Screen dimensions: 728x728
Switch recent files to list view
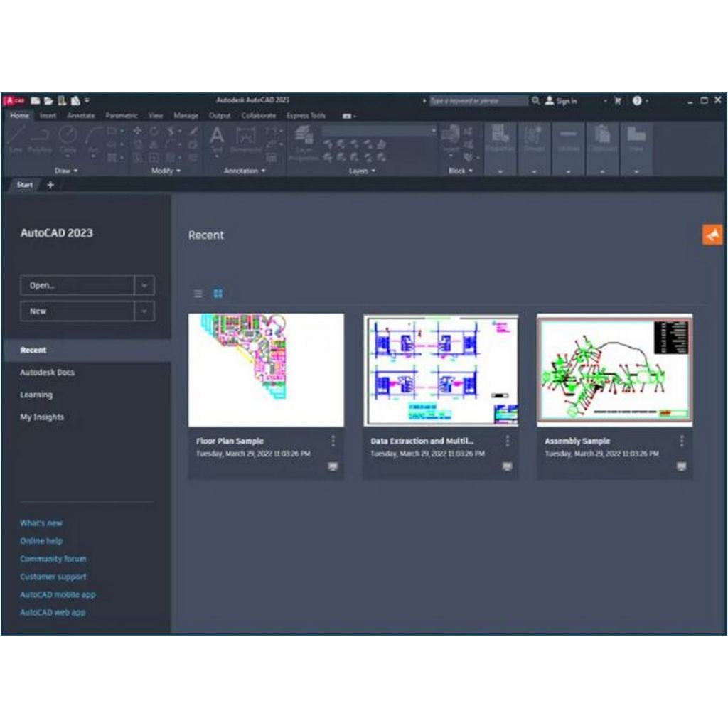click(198, 294)
